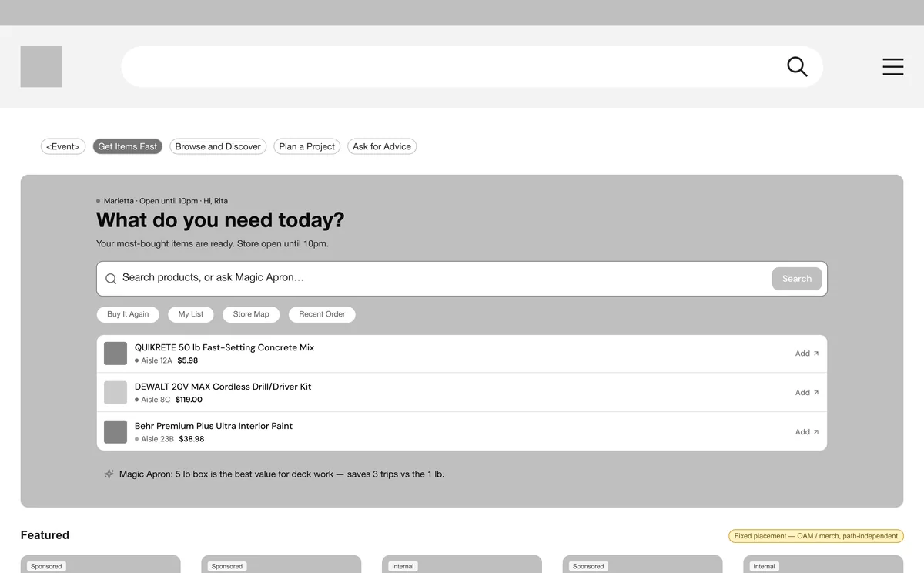The width and height of the screenshot is (924, 573).
Task: Select the Ask for Advice tab
Action: coord(382,146)
